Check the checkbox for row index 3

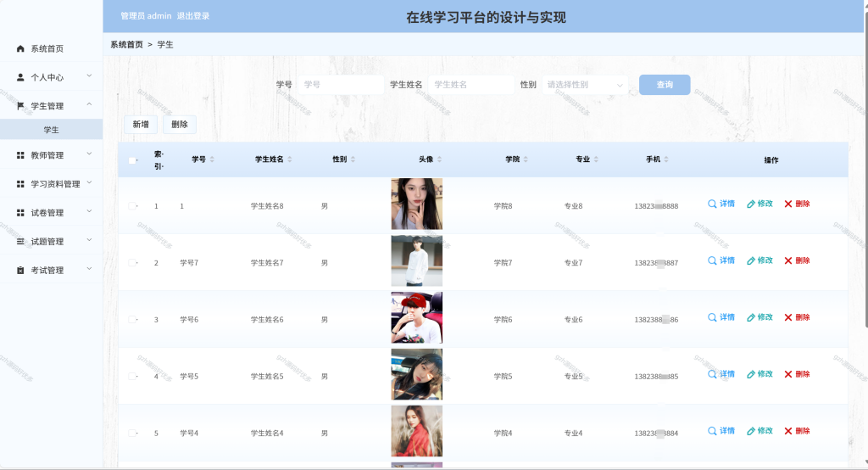tap(132, 320)
